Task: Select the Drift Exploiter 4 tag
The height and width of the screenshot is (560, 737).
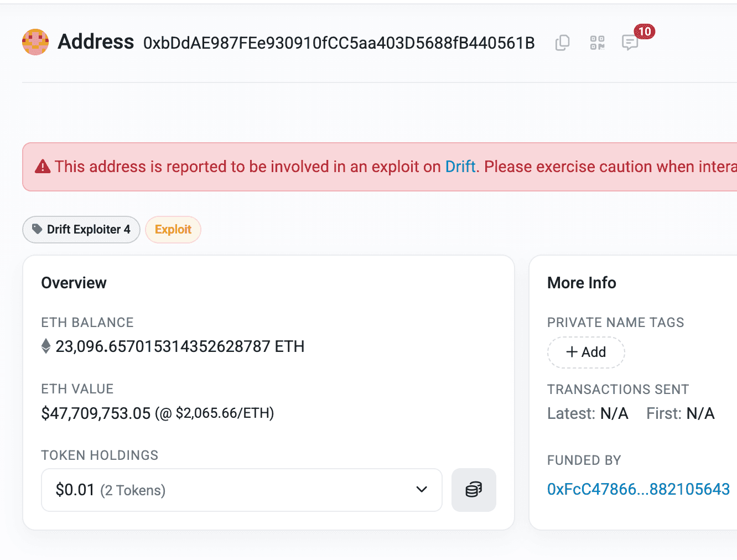Action: coord(81,229)
